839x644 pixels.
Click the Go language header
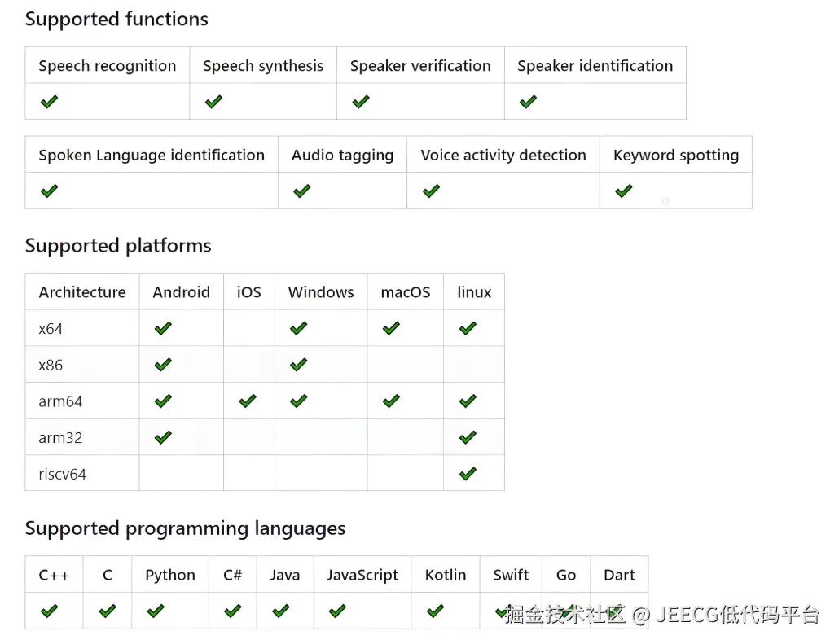coord(566,575)
